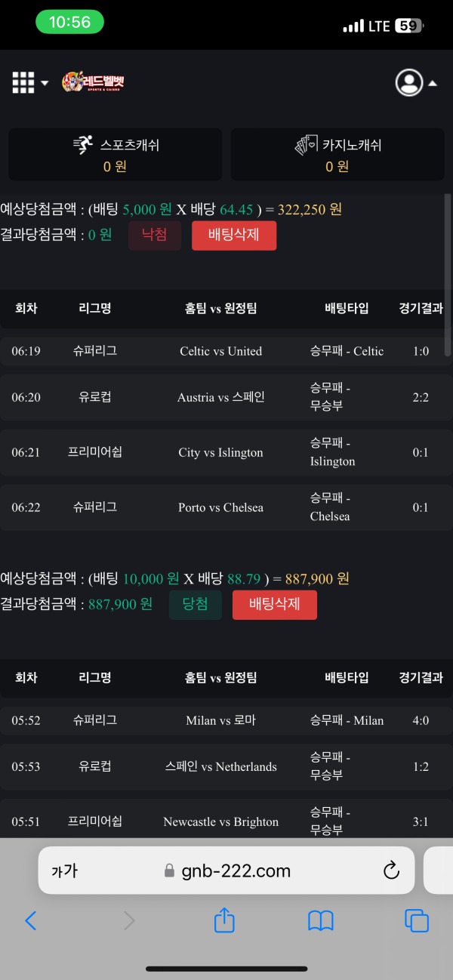Reload the page with refresh icon

(391, 870)
